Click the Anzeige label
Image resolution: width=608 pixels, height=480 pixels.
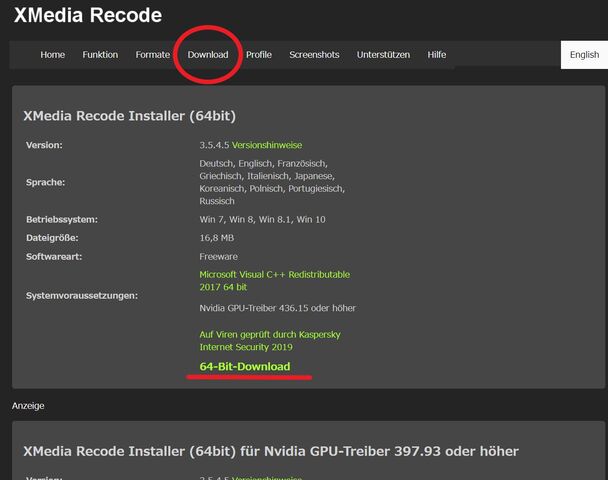pos(28,406)
